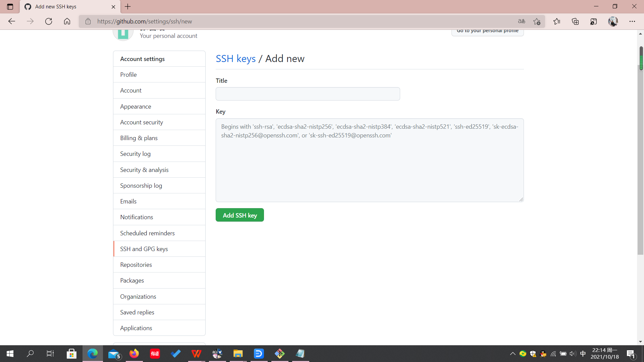Click the browser forward arrow
644x362 pixels.
click(x=30, y=21)
